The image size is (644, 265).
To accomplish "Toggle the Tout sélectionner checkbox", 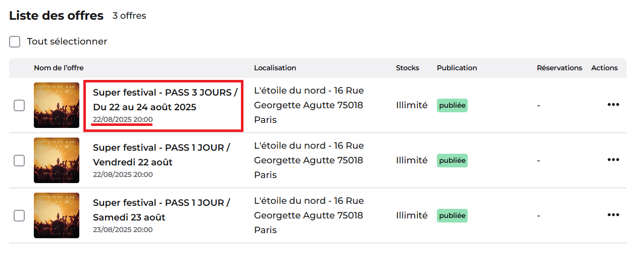I will (15, 41).
